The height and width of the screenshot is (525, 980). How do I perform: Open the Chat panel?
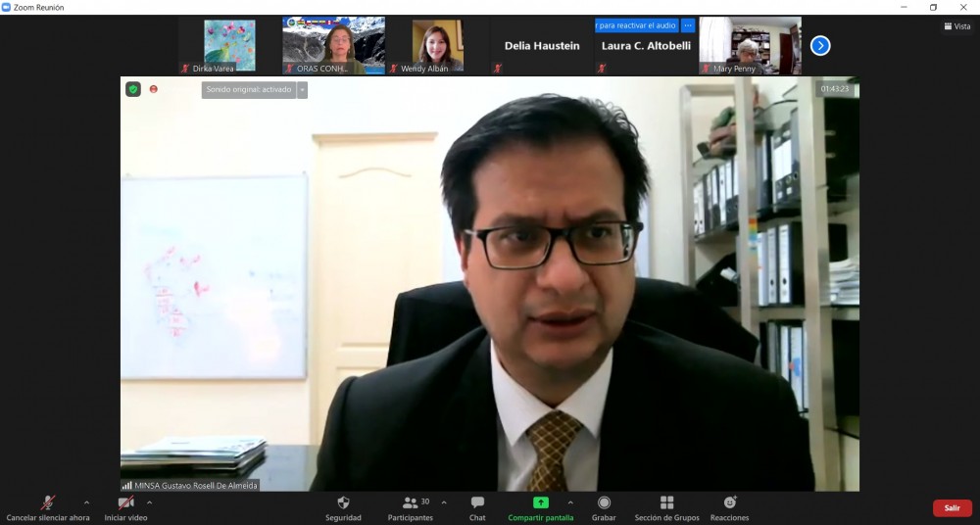click(x=477, y=502)
